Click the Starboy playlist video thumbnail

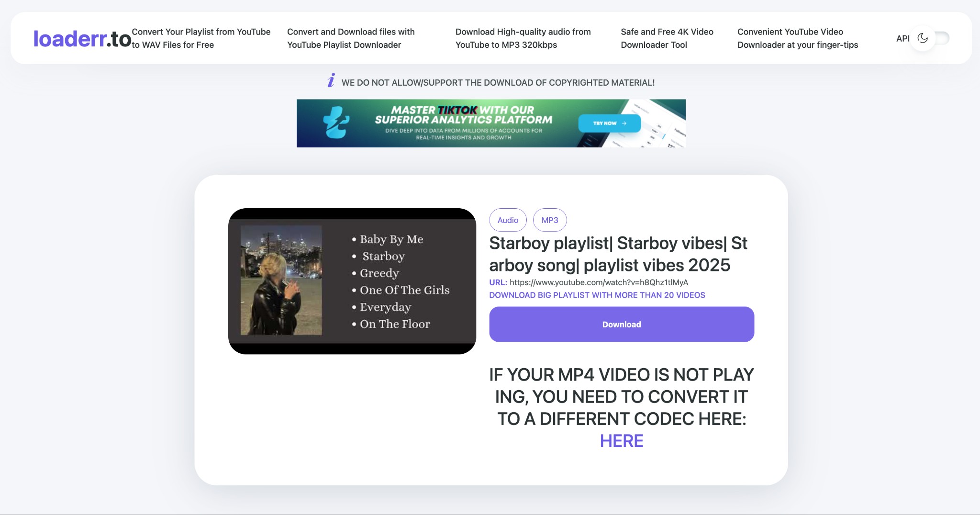pyautogui.click(x=352, y=281)
